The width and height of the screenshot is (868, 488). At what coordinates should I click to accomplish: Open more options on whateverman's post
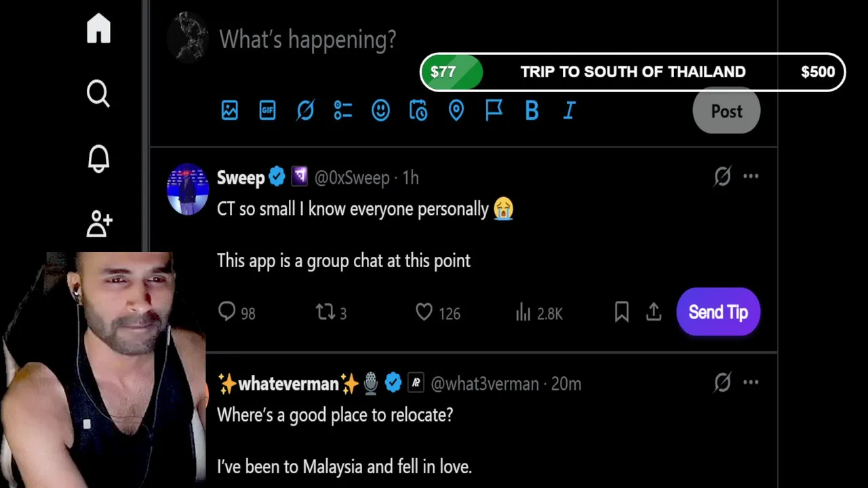[x=751, y=383]
